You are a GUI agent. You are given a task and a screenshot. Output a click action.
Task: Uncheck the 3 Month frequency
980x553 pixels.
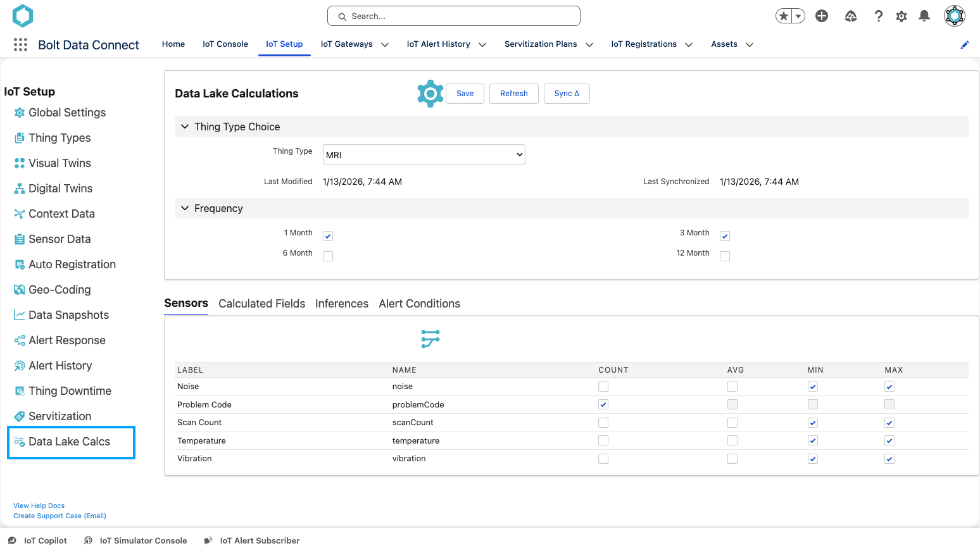(x=725, y=236)
